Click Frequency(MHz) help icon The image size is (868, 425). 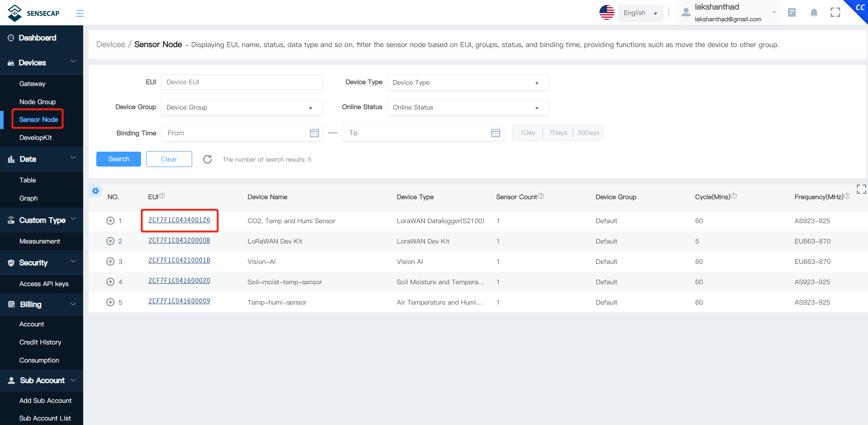[847, 196]
